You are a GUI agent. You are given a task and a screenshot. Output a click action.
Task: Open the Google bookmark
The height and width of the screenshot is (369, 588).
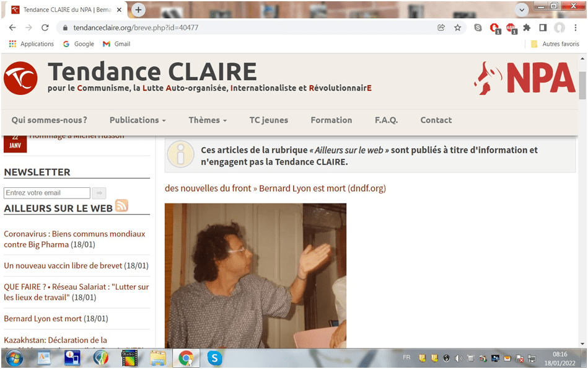(79, 44)
